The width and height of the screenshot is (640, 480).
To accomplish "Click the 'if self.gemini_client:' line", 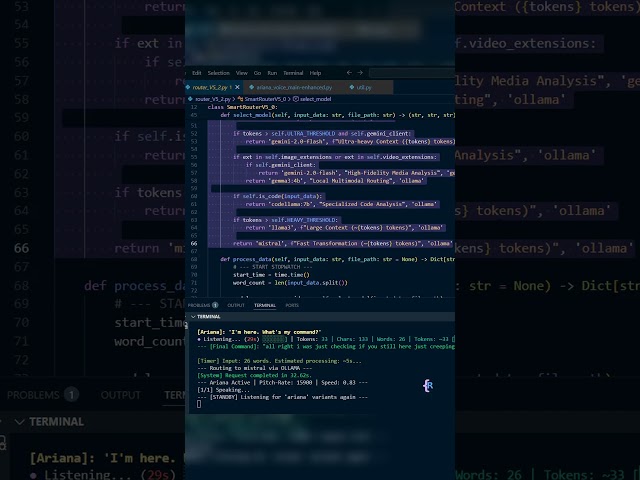I will tap(281, 165).
